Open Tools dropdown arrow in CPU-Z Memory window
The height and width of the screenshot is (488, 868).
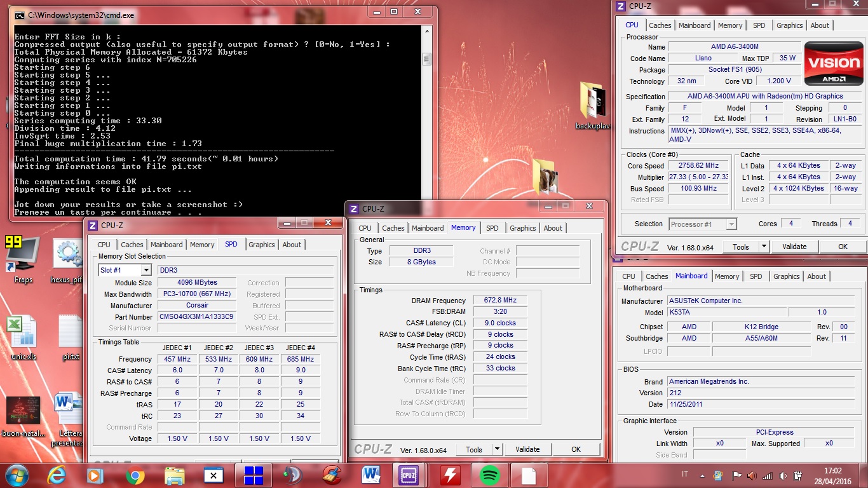pyautogui.click(x=497, y=449)
